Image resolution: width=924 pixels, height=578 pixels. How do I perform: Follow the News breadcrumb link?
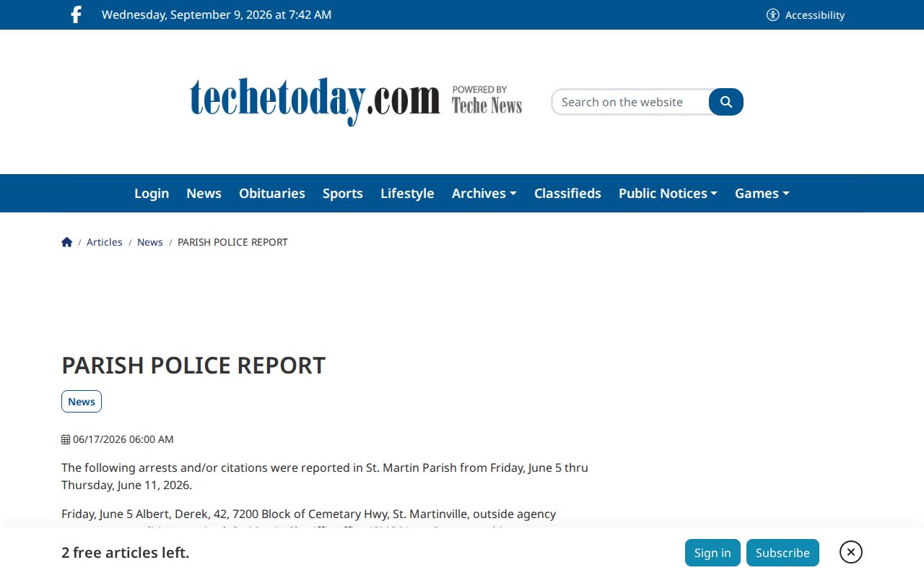coord(150,242)
